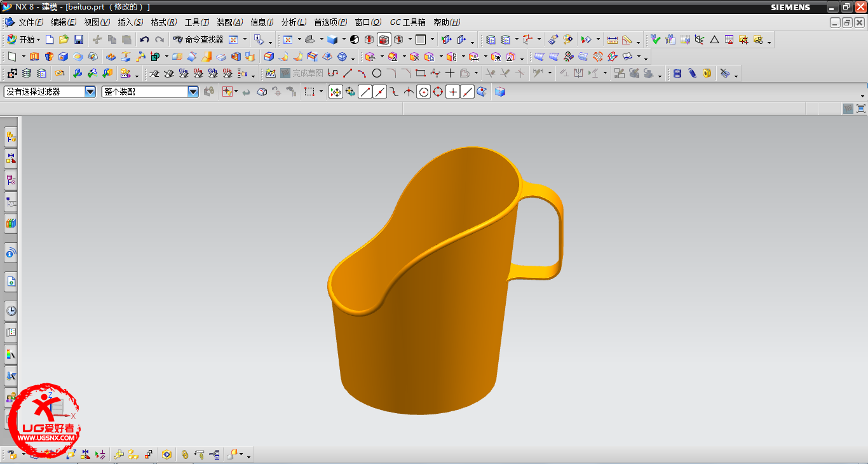Expand the measure toolbar options arrow
The height and width of the screenshot is (464, 868).
tap(638, 41)
